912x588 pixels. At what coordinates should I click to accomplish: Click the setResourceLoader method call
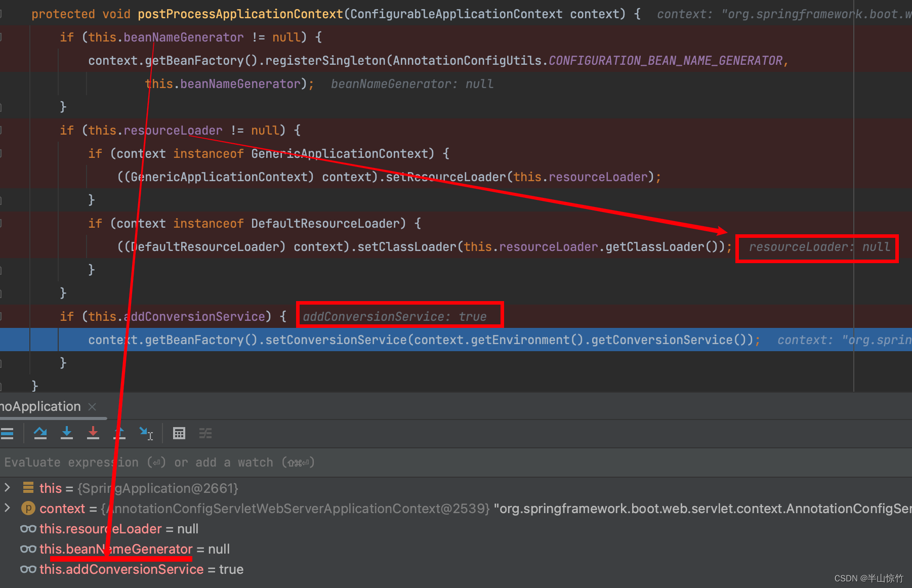pos(446,177)
